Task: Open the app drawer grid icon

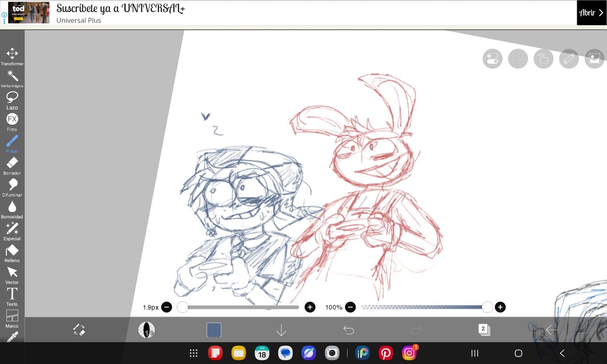Action: (193, 353)
